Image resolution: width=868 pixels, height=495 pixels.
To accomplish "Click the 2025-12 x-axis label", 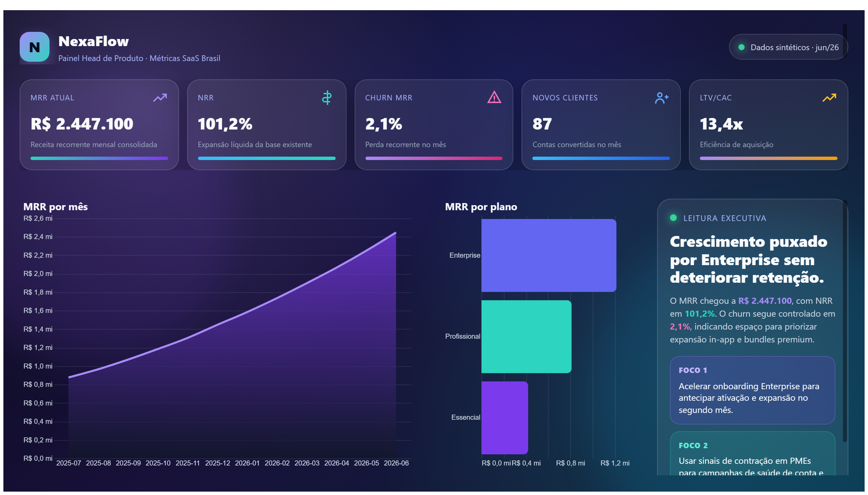I will [218, 463].
